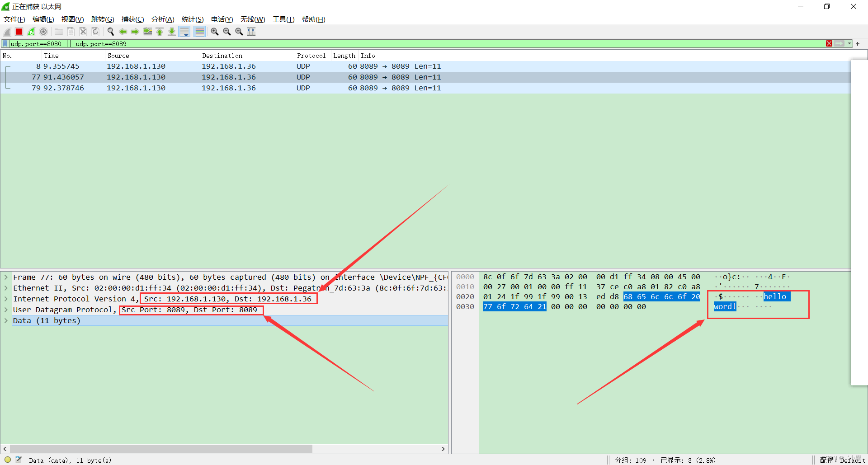The width and height of the screenshot is (868, 465).
Task: Open the 捕获(C) menu
Action: click(x=133, y=19)
